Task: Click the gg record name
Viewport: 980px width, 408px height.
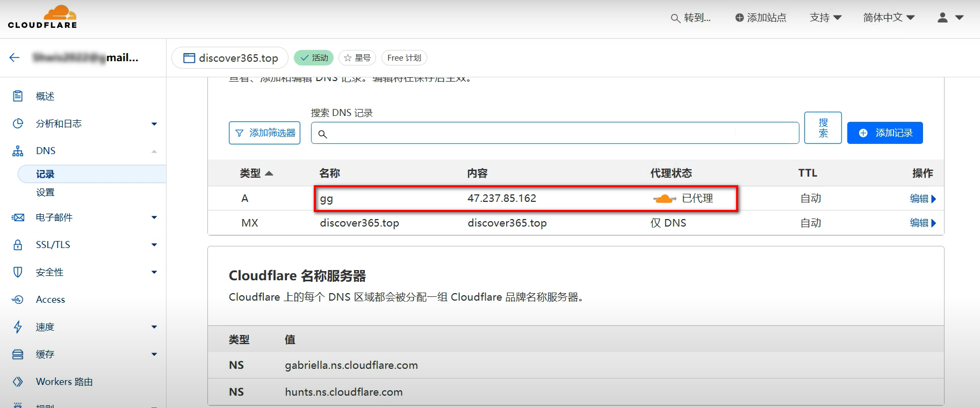Action: [327, 199]
